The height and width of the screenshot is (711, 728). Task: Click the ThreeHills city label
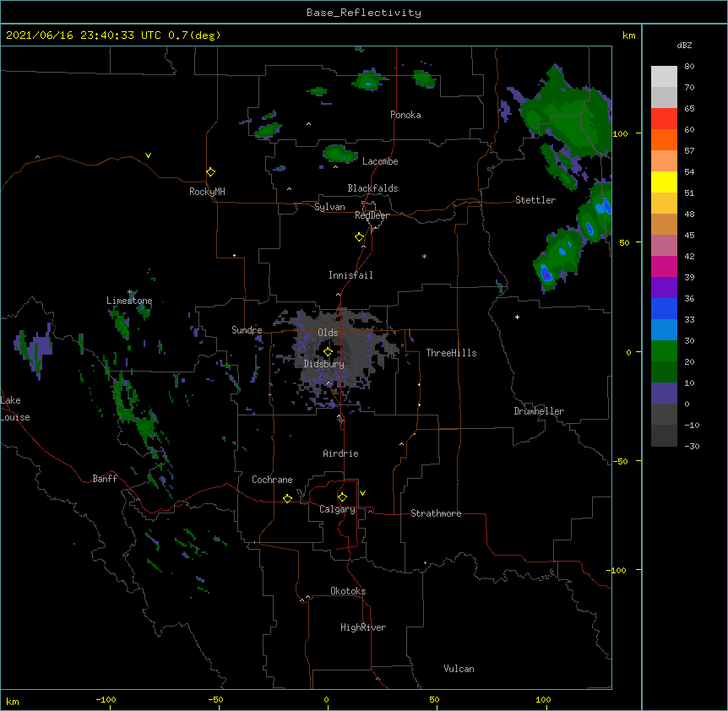(451, 353)
